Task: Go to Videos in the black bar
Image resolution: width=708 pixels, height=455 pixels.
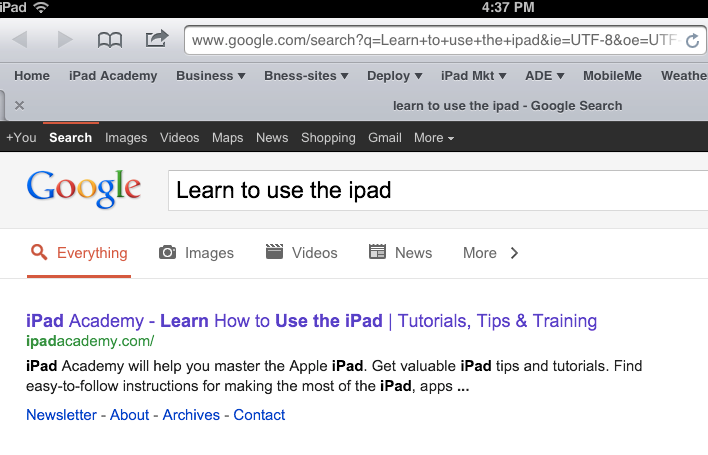Action: (179, 137)
